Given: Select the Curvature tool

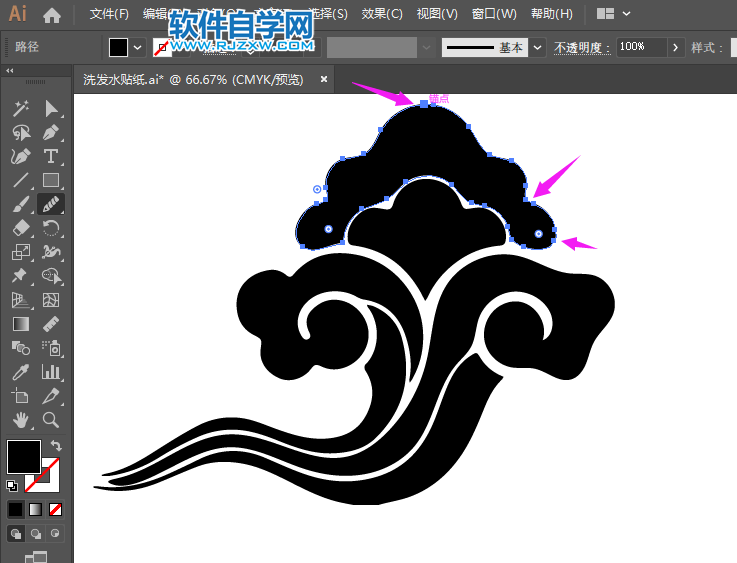Looking at the screenshot, I should pyautogui.click(x=21, y=156).
